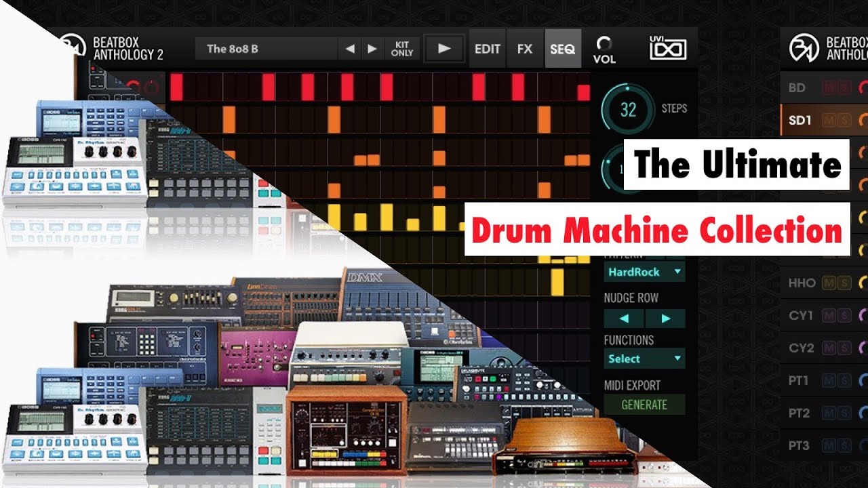Solo the PT3 track
Viewport: 868px width, 488px height.
pos(844,445)
